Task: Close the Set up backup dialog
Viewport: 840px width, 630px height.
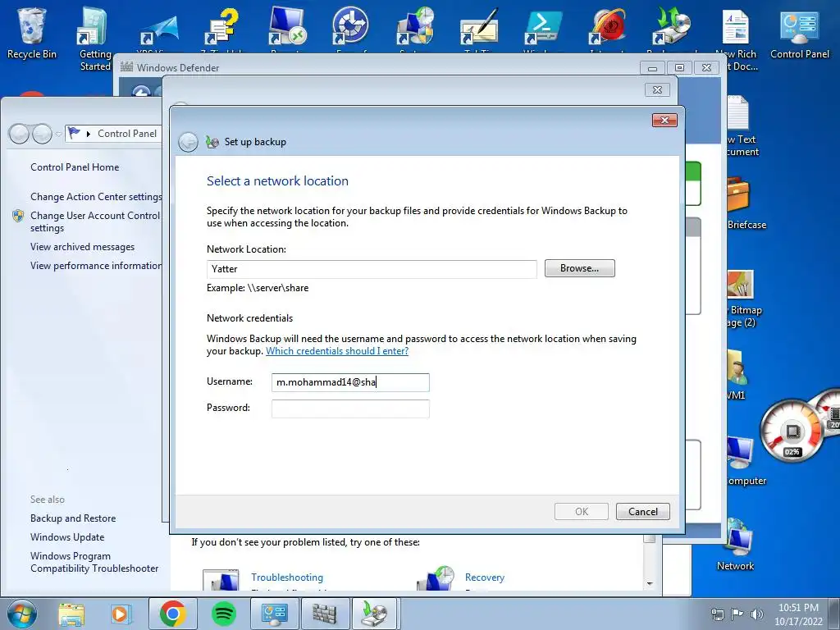Action: pyautogui.click(x=664, y=120)
